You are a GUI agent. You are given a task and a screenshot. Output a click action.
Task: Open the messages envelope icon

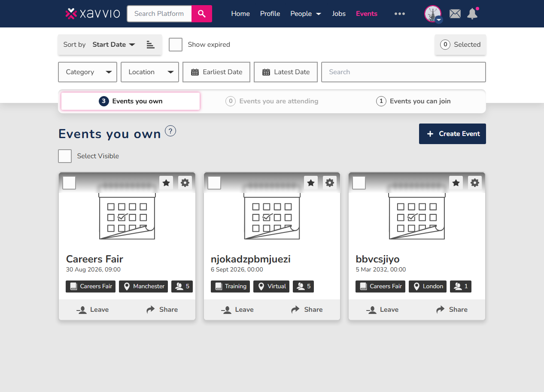coord(455,14)
